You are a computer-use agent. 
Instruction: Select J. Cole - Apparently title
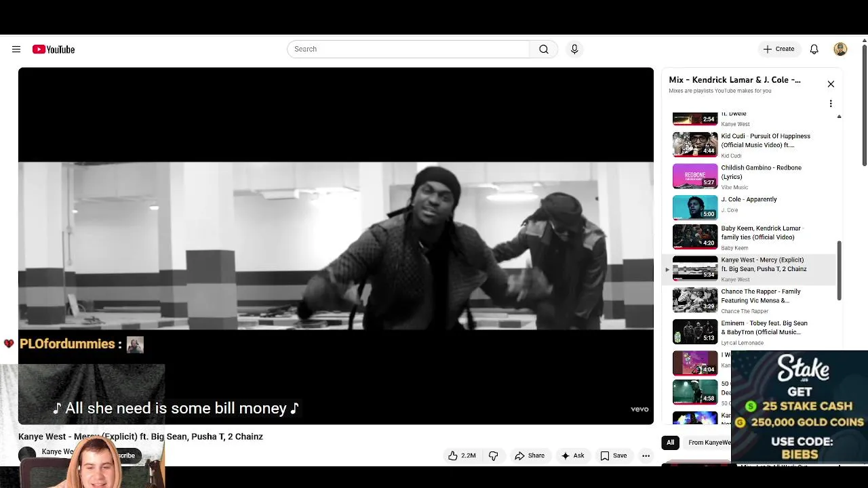[x=749, y=199]
